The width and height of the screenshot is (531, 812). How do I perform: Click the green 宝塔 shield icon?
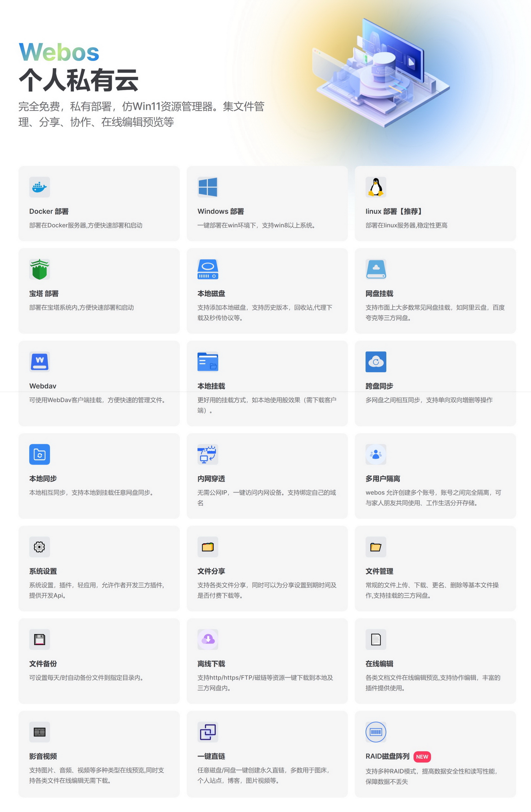pos(39,269)
